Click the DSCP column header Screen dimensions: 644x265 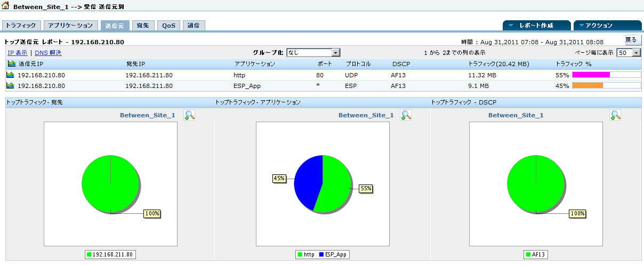pos(401,64)
